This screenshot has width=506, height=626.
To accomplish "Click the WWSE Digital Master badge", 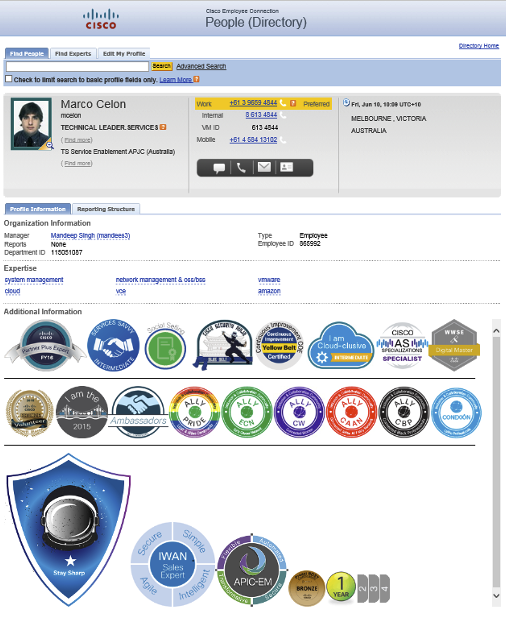I will [454, 345].
